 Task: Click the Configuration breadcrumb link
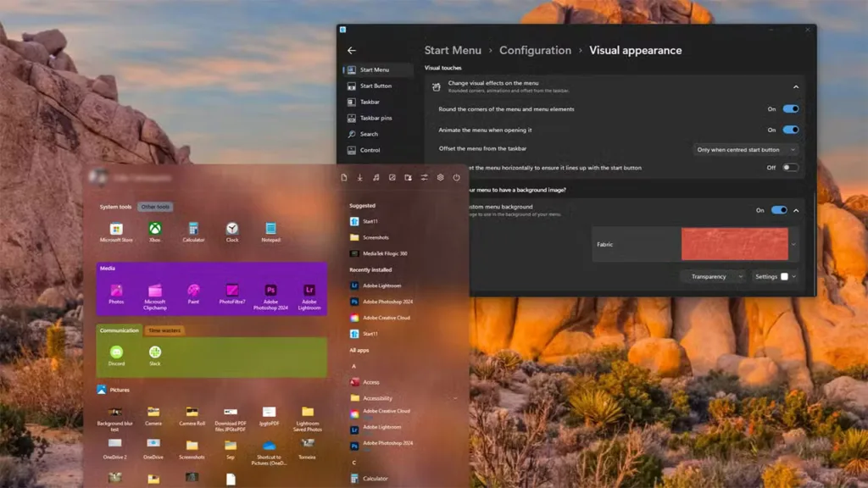coord(536,50)
